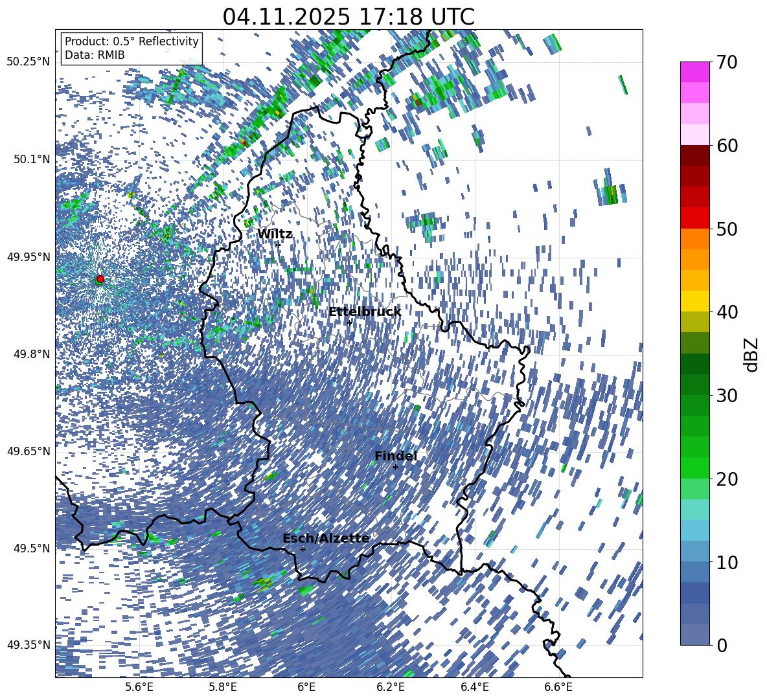
Task: Click the light blue 15 dBZ color band
Action: [x=694, y=530]
